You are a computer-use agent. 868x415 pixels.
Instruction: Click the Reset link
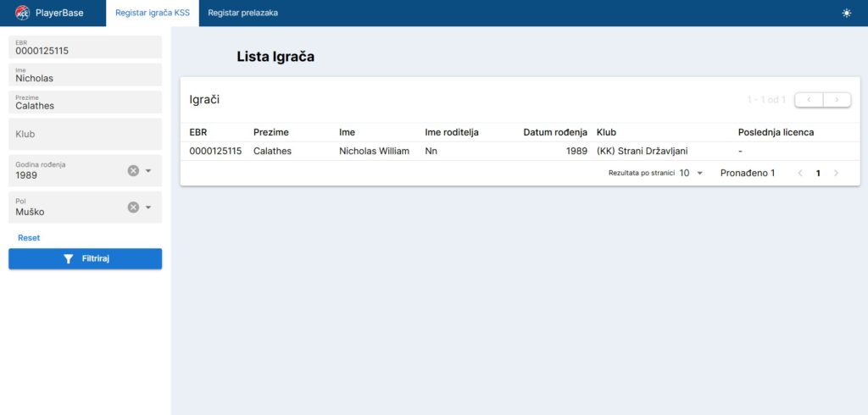click(29, 238)
